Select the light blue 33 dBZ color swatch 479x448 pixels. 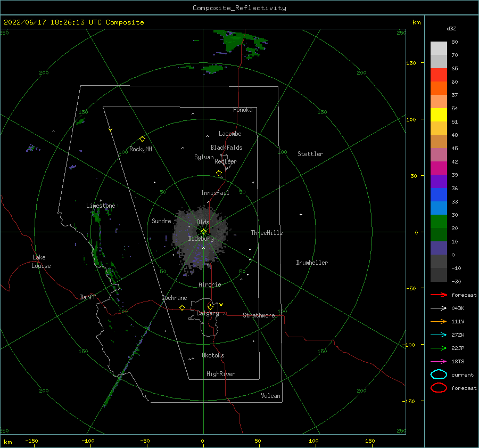pos(439,208)
